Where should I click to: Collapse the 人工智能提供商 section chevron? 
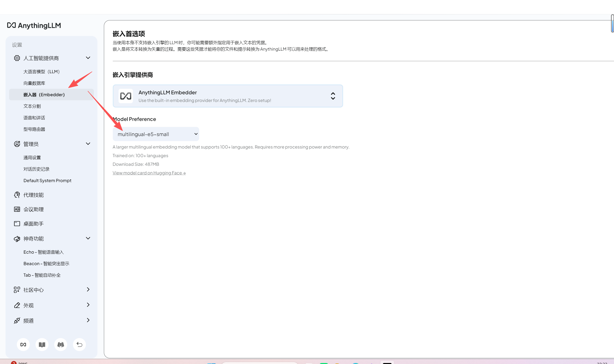coord(88,58)
